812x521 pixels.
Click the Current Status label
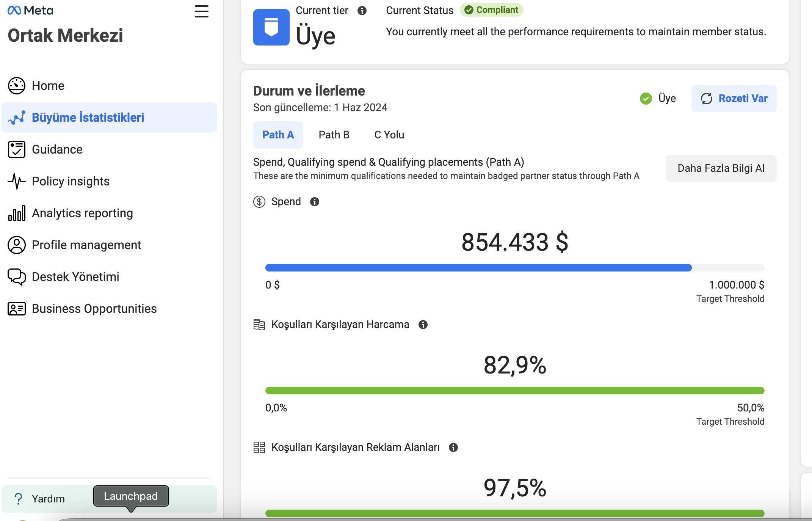420,11
